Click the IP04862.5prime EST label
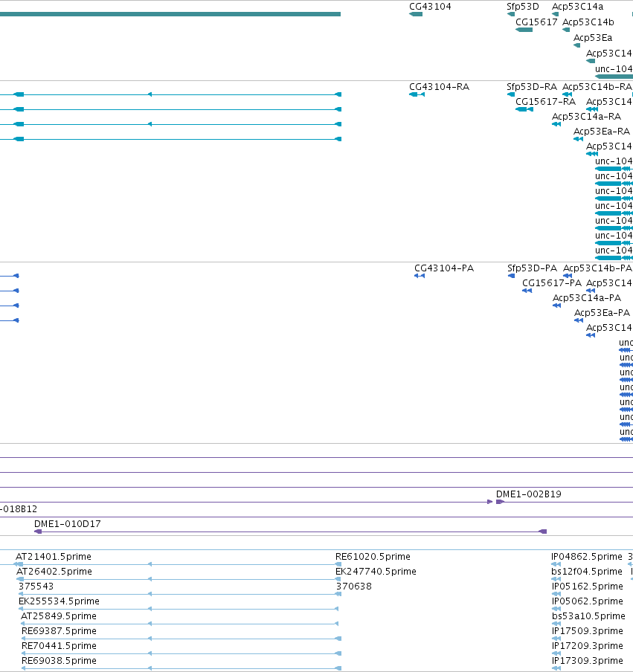The image size is (633, 672). [x=587, y=556]
